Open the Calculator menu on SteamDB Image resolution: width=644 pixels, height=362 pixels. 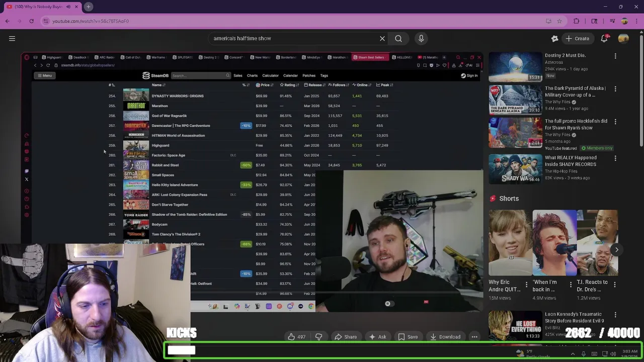(x=270, y=76)
